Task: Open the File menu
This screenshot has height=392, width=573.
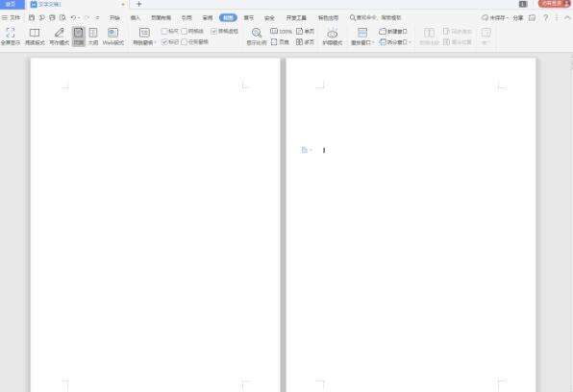Action: click(x=11, y=17)
